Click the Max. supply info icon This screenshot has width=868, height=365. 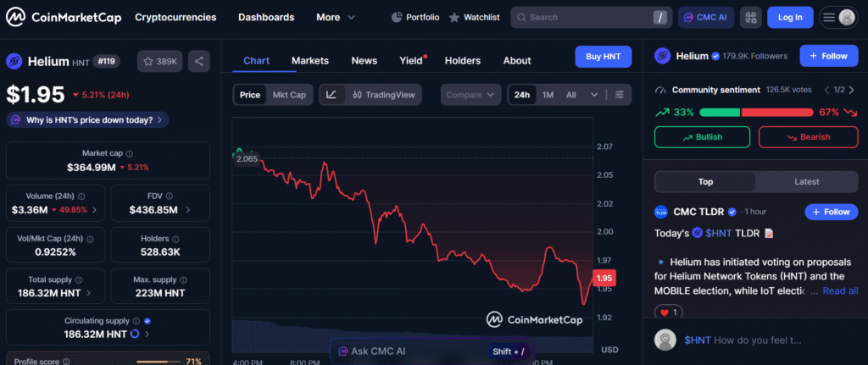184,279
